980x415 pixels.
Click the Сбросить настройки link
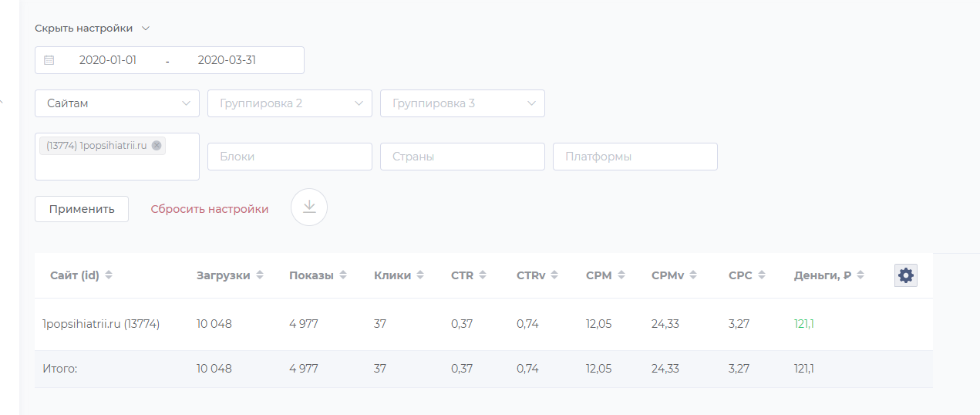click(x=210, y=209)
